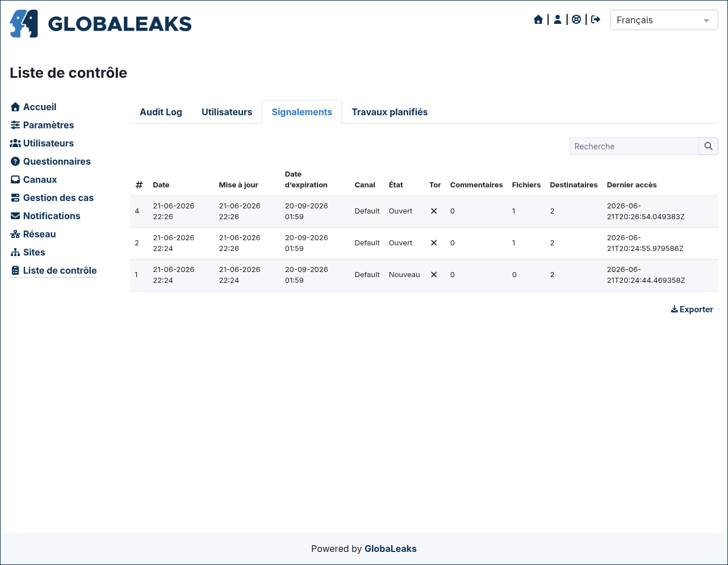Click report number 1 in the table
The height and width of the screenshot is (565, 728).
click(136, 274)
